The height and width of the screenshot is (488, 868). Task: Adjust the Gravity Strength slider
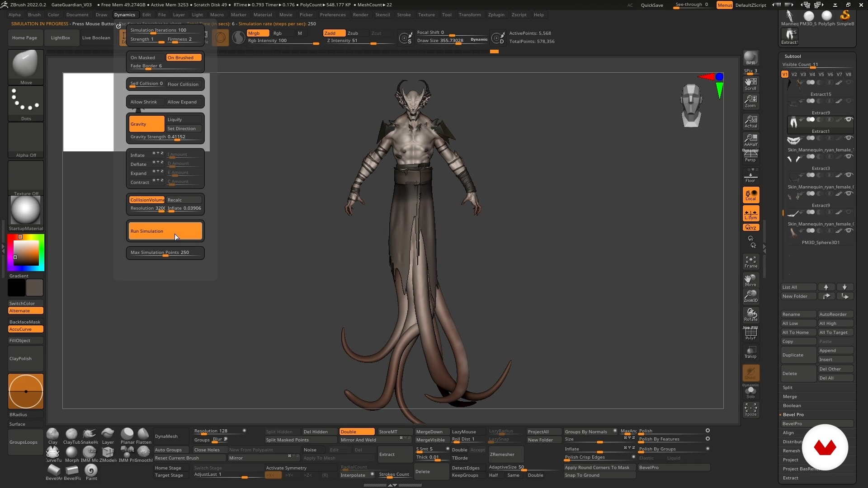[165, 137]
